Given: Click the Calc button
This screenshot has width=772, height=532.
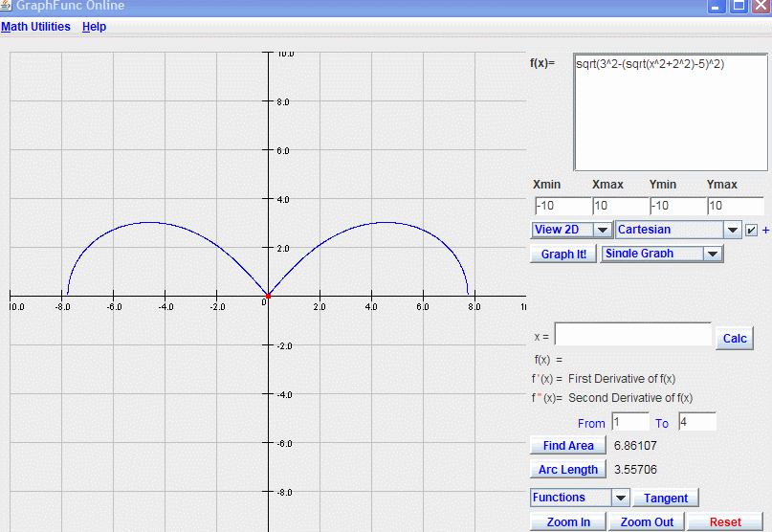Looking at the screenshot, I should pyautogui.click(x=735, y=339).
